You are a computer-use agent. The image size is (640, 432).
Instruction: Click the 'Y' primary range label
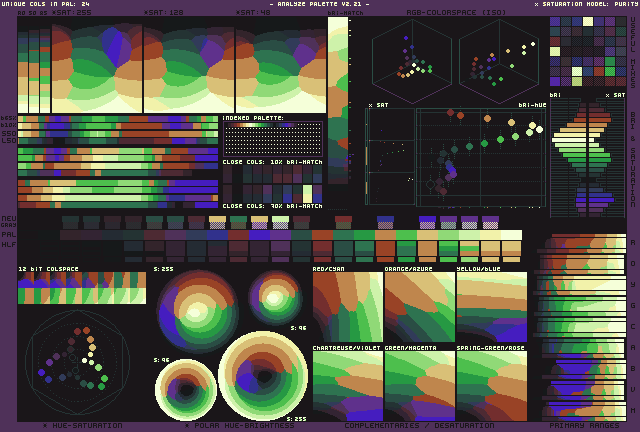coord(633,285)
